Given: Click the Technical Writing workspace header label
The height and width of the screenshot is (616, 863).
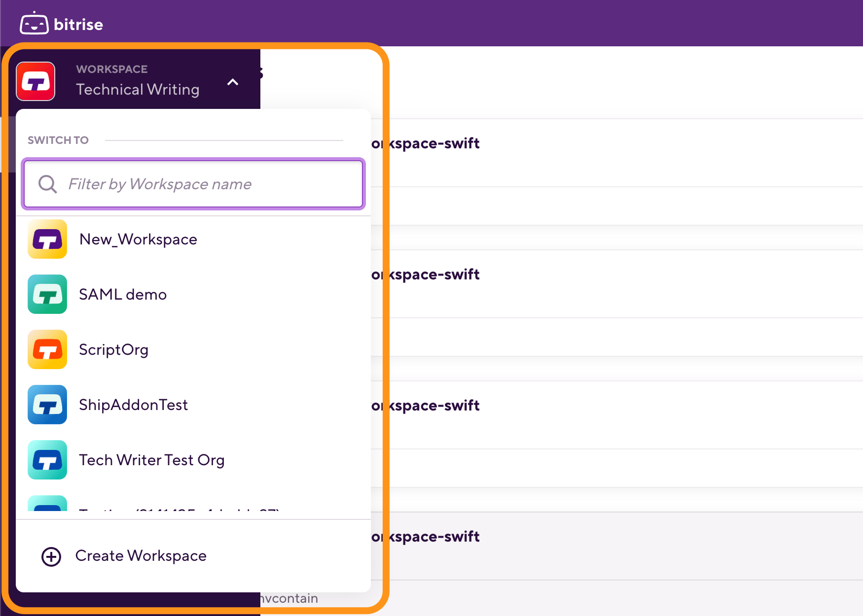Looking at the screenshot, I should 138,90.
